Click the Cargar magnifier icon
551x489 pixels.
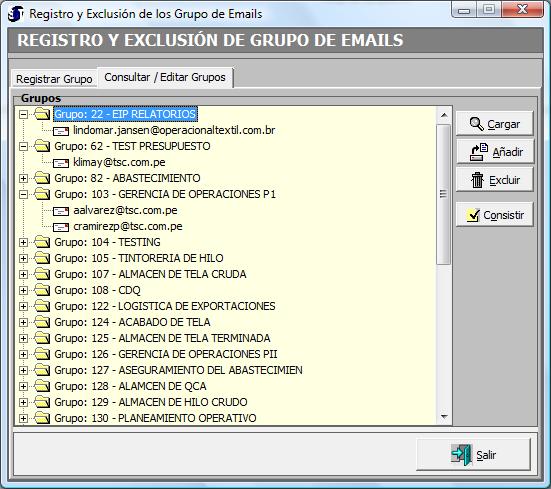(x=477, y=124)
